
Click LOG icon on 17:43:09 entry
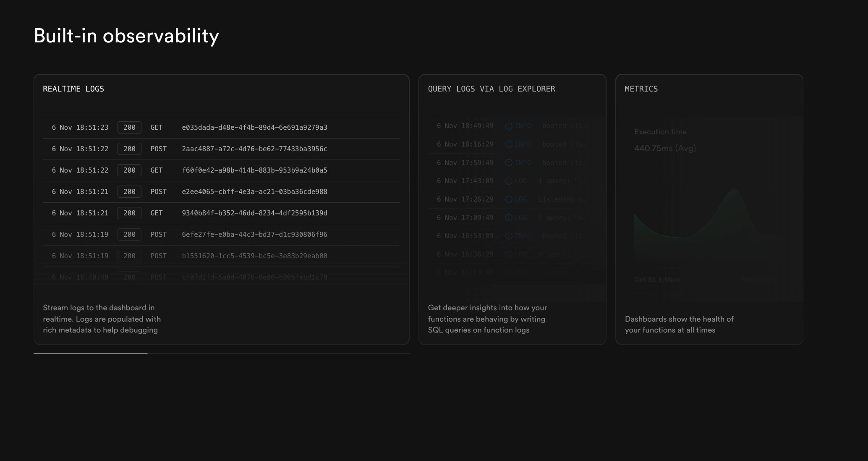tap(509, 181)
